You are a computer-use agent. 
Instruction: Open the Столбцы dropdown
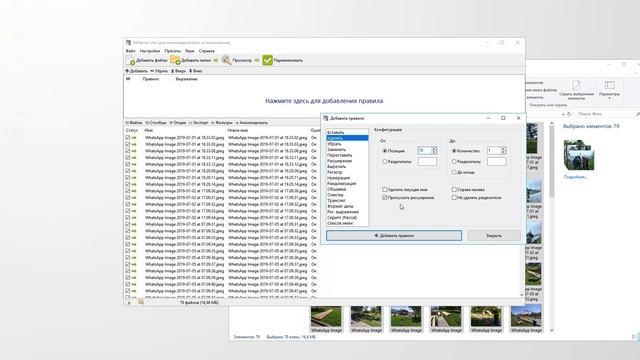156,123
